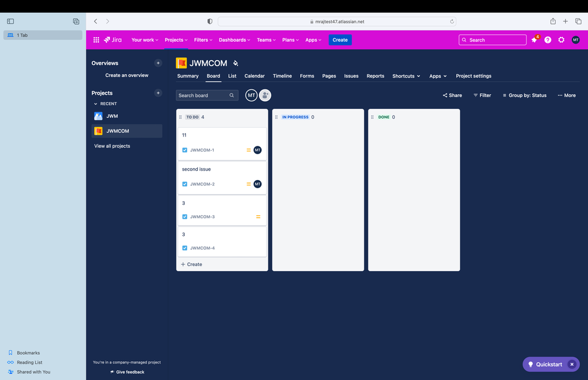
Task: Click the Give feedback link
Action: click(127, 372)
